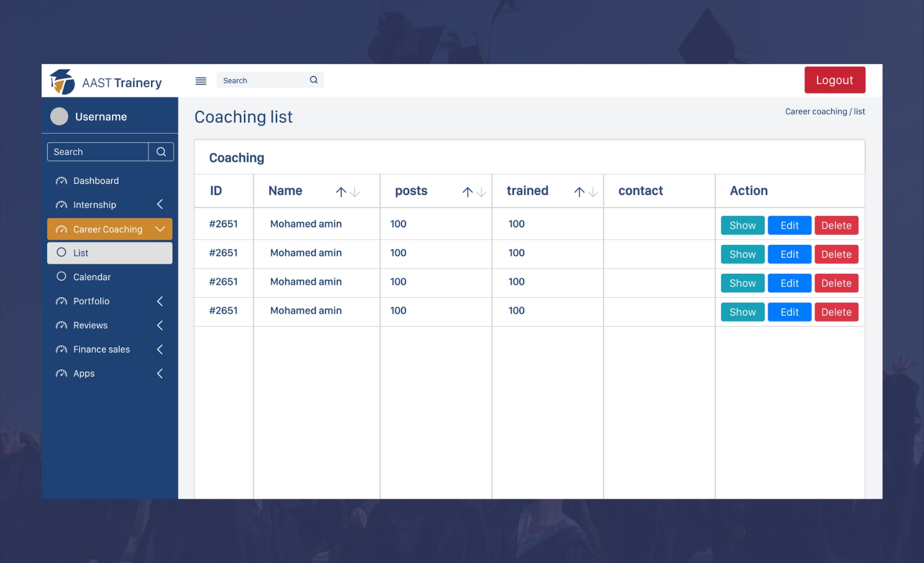Collapse the Career Coaching menu chevron
The width and height of the screenshot is (924, 563).
160,229
